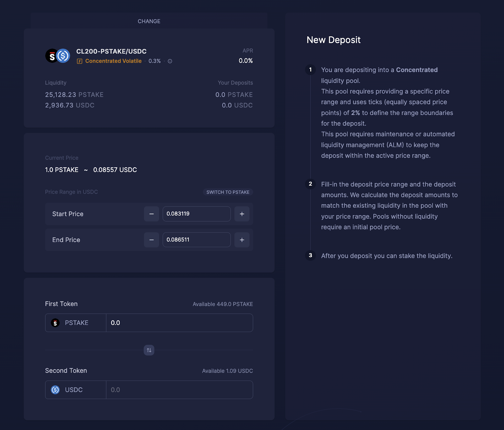Click Available 1.09 USDC balance
This screenshot has width=504, height=430.
[x=227, y=371]
